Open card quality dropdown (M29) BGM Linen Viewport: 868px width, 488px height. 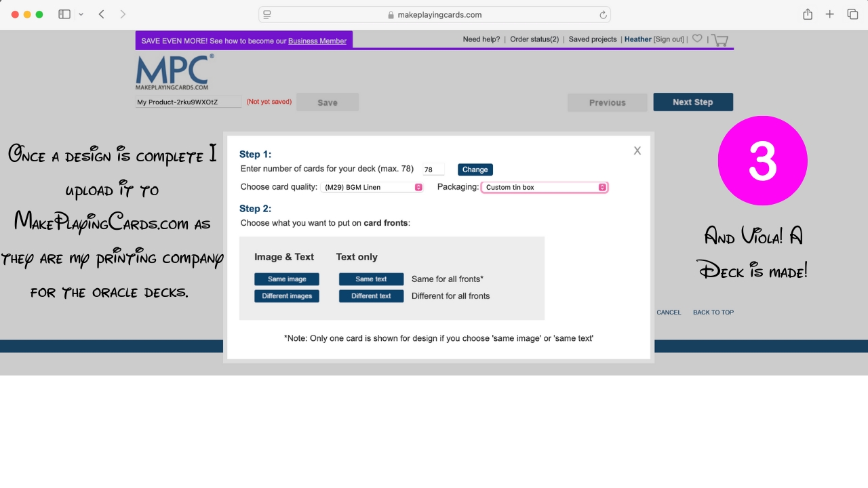click(372, 187)
